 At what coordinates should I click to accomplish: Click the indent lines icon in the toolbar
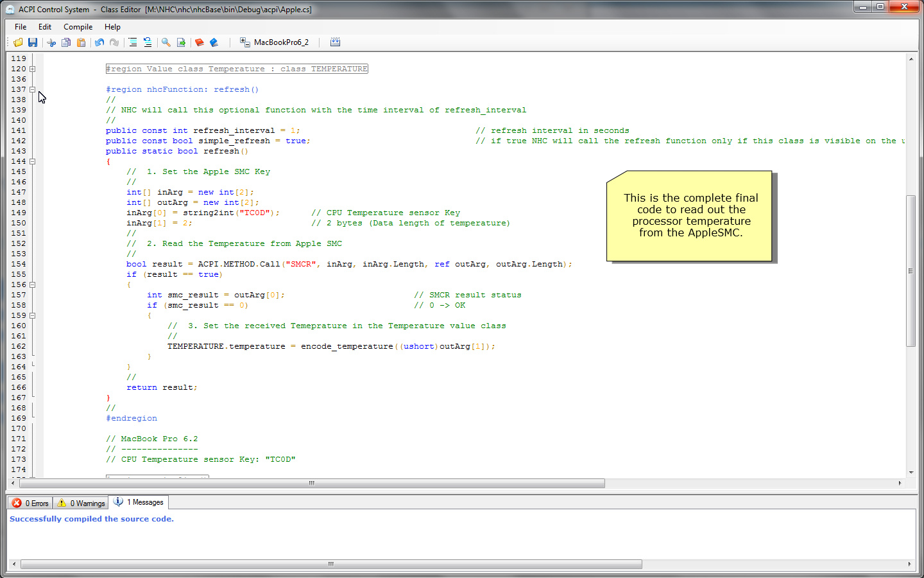pos(133,42)
